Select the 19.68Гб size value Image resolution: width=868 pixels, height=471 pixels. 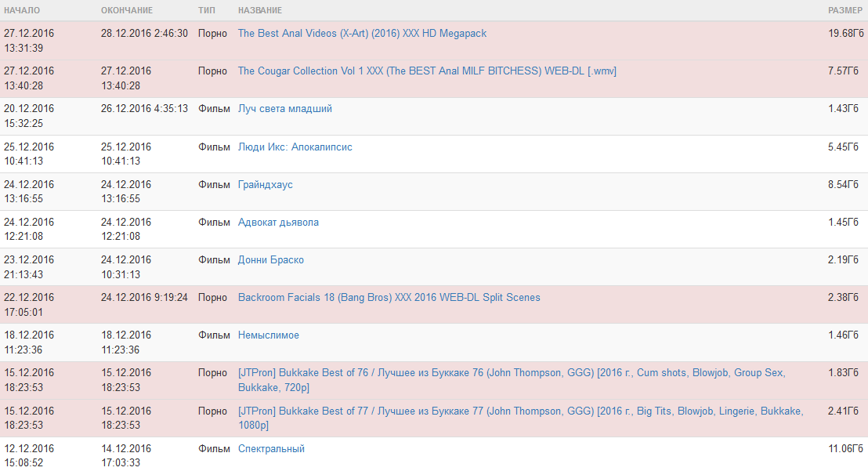click(x=845, y=33)
